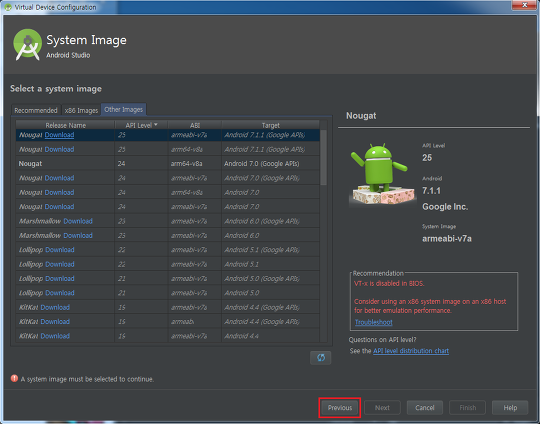The height and width of the screenshot is (424, 540).
Task: Download Lollipop Android 5.1 Google APIs image
Action: click(60, 250)
